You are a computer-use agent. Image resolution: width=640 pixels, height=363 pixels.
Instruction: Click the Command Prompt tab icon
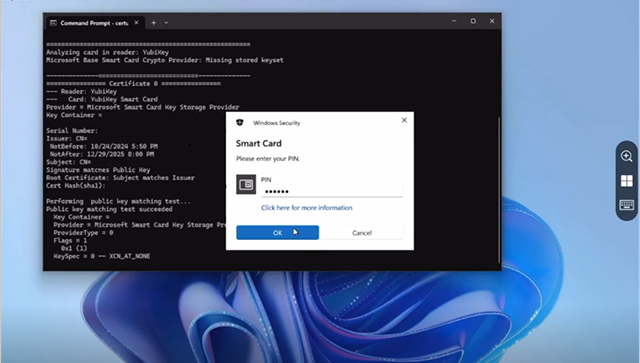coord(53,23)
